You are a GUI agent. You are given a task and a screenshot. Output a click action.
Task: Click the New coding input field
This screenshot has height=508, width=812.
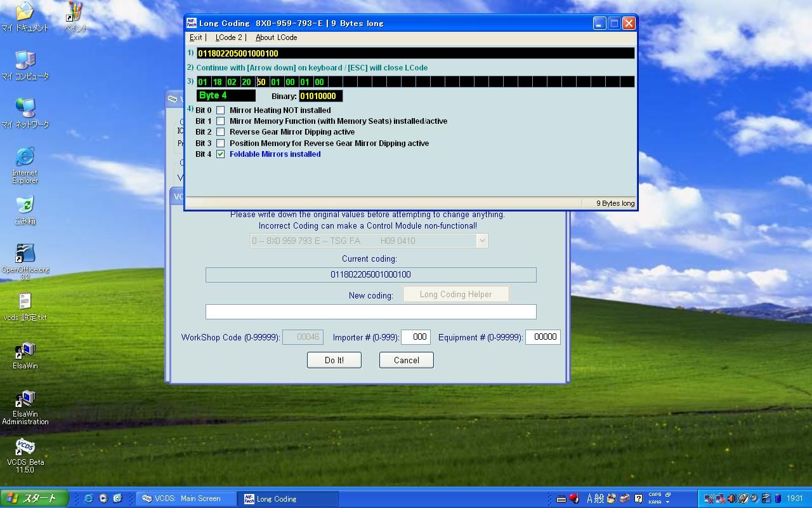[370, 311]
